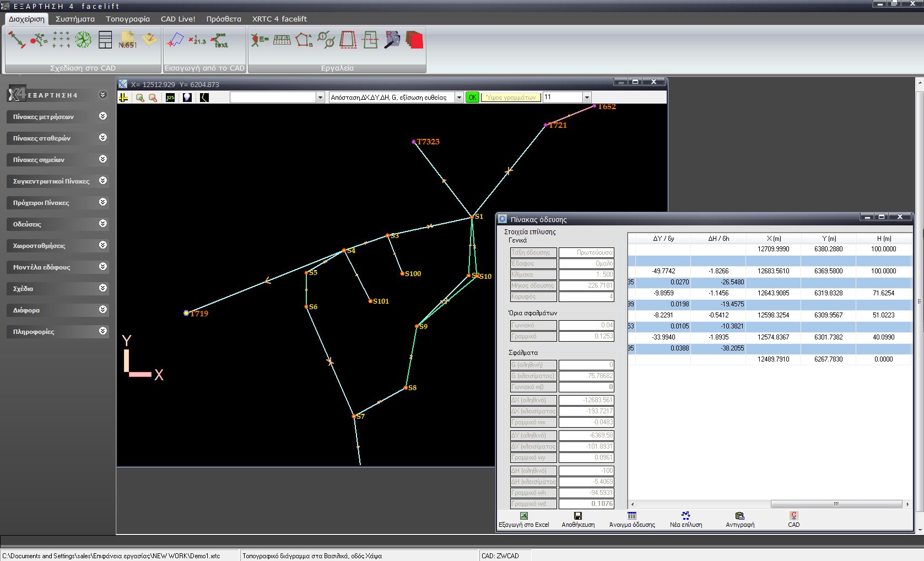Switch to the CAD Live! tab
The width and height of the screenshot is (924, 561).
pyautogui.click(x=178, y=19)
